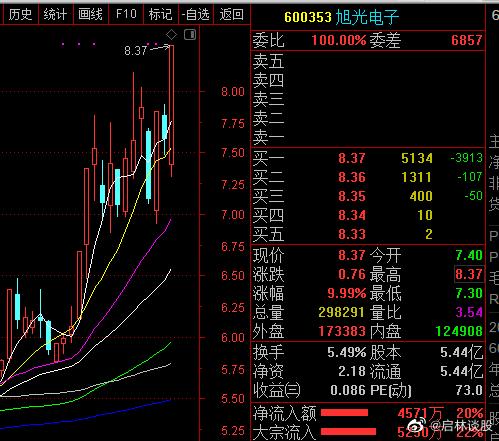Click the 6.50 price axis label

point(233,276)
